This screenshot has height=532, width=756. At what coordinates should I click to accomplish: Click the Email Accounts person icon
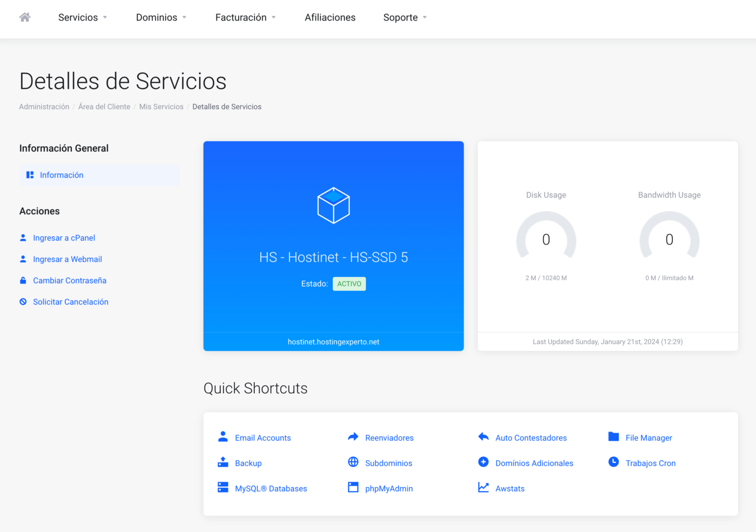(x=223, y=436)
